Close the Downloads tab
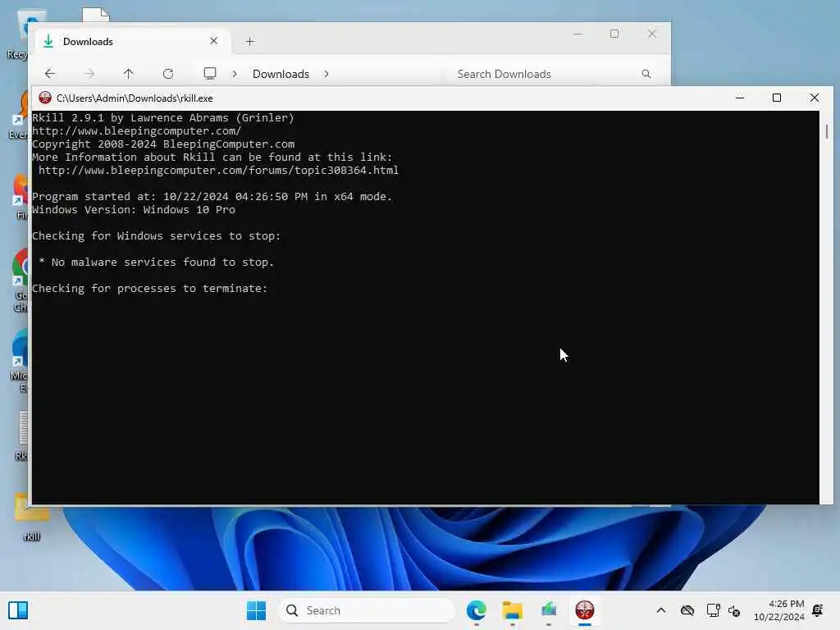Viewport: 840px width, 630px height. [214, 41]
